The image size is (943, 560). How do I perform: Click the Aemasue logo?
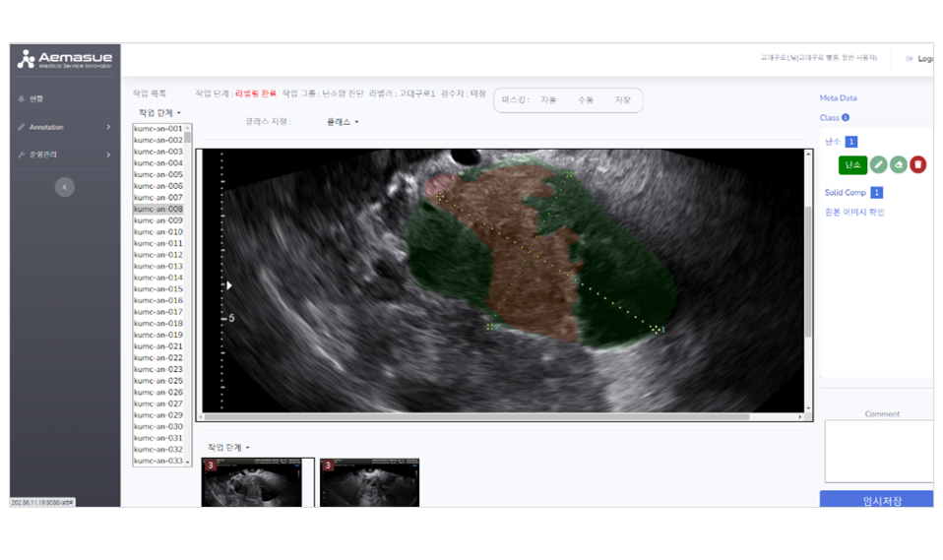click(x=65, y=60)
